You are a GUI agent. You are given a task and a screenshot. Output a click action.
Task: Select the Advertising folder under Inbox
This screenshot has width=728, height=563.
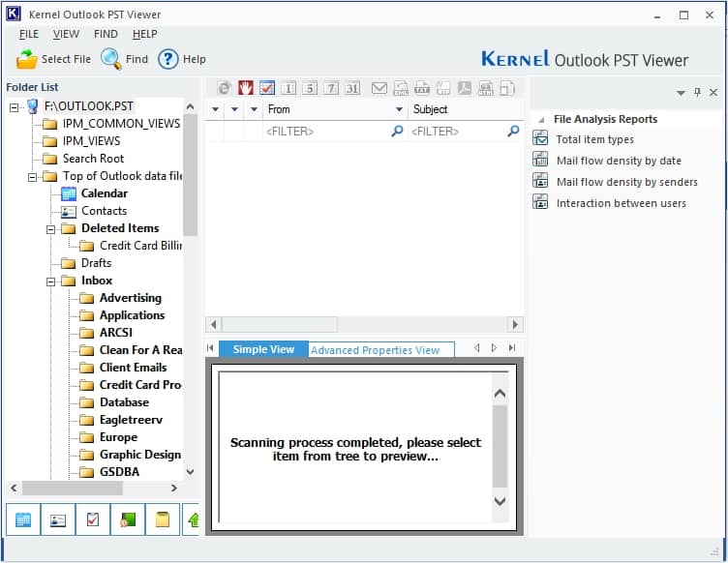(x=121, y=298)
